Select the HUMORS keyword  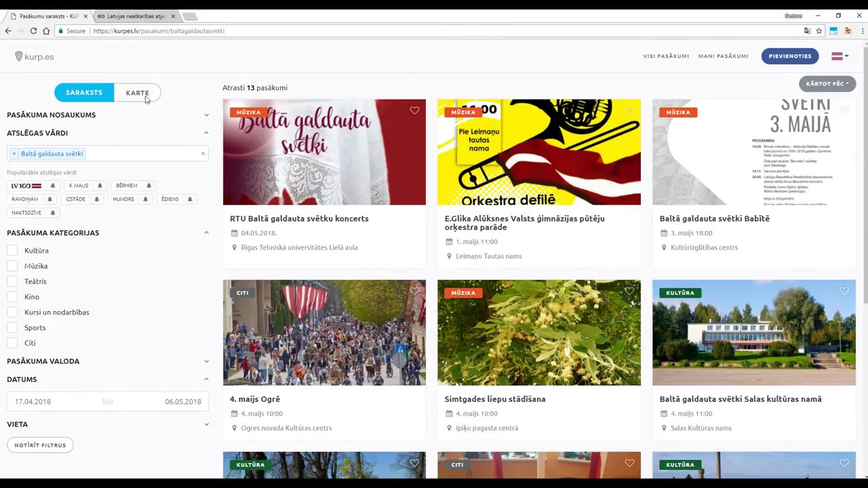pos(123,199)
